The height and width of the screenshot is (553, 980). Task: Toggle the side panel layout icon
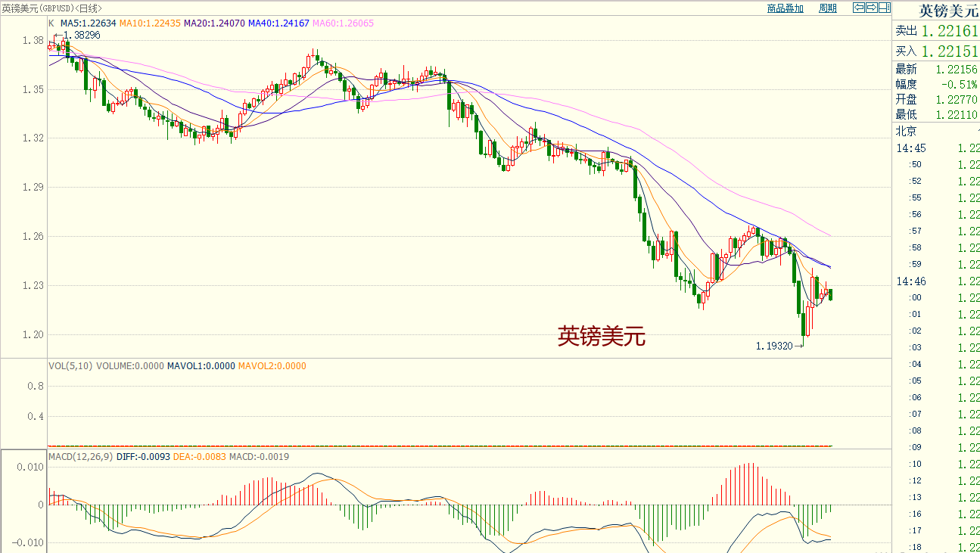pos(885,8)
